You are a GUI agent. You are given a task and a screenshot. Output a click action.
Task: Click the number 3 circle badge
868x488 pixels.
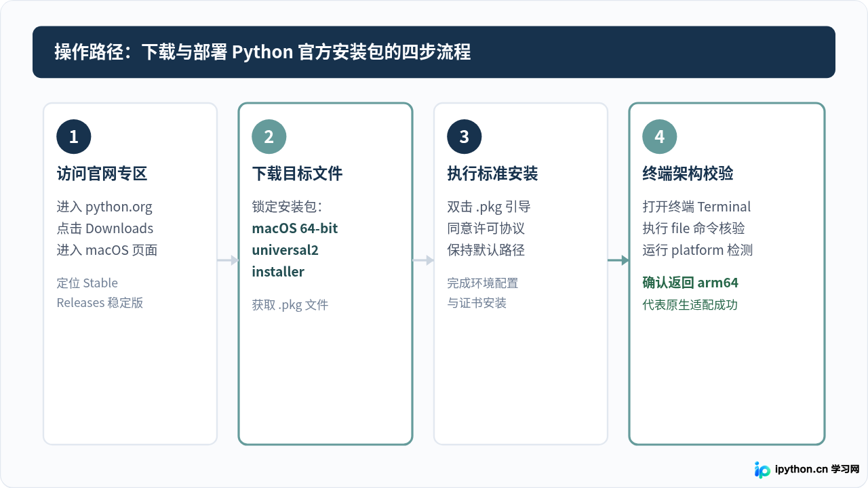click(465, 136)
